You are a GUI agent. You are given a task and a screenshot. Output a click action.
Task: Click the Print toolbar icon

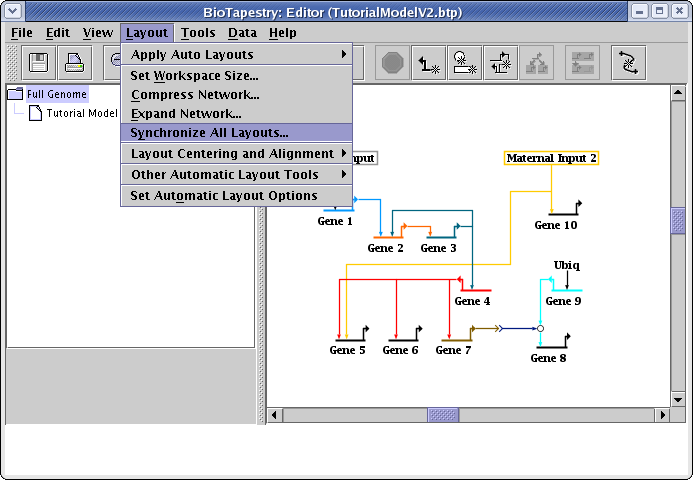[x=75, y=63]
